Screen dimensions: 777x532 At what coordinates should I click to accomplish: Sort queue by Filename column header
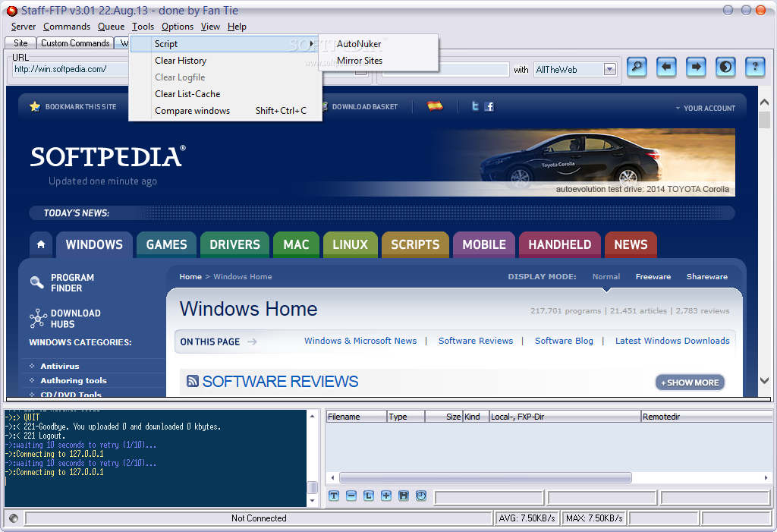point(356,417)
